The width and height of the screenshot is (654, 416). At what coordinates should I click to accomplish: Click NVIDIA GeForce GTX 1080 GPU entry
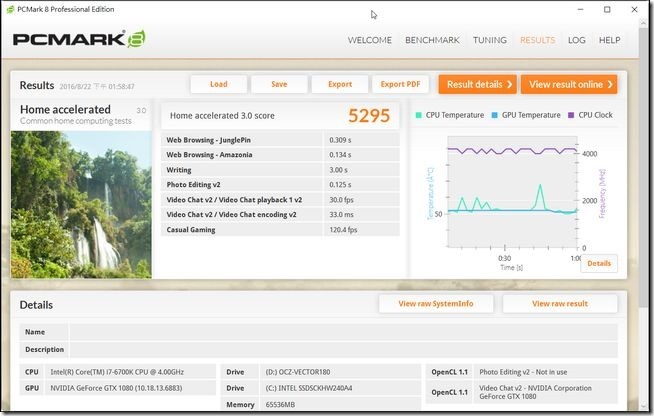[x=116, y=388]
